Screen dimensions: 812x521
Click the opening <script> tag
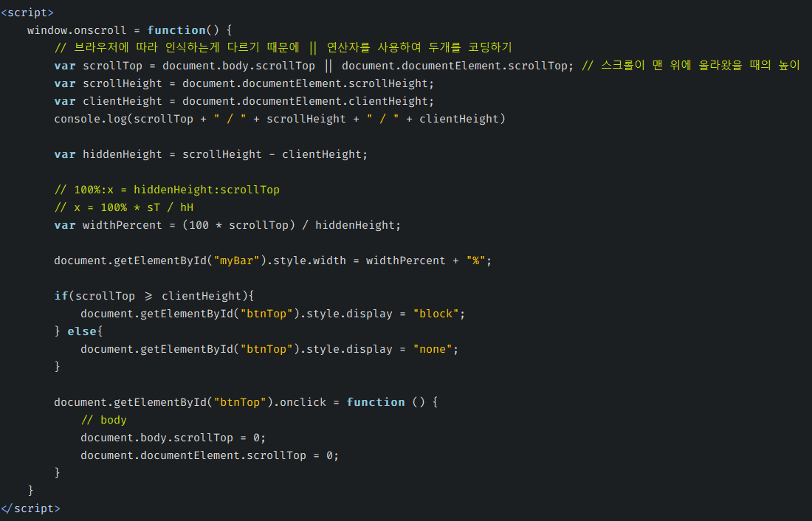[27, 13]
